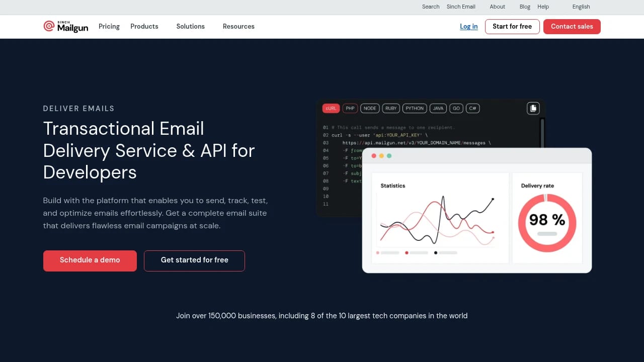
Task: Click the Mailgun logo
Action: pyautogui.click(x=65, y=26)
